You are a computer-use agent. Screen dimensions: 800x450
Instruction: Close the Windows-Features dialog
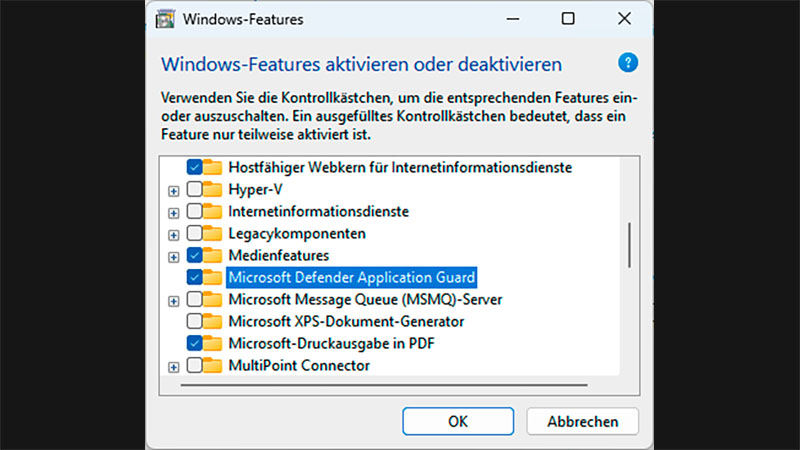(x=624, y=19)
